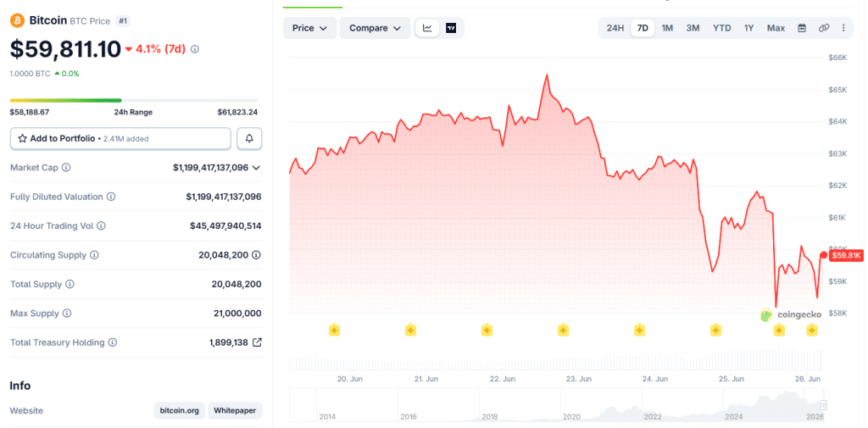Screen dimensions: 868x428
Task: Click the $59.81K current price label
Action: (847, 255)
